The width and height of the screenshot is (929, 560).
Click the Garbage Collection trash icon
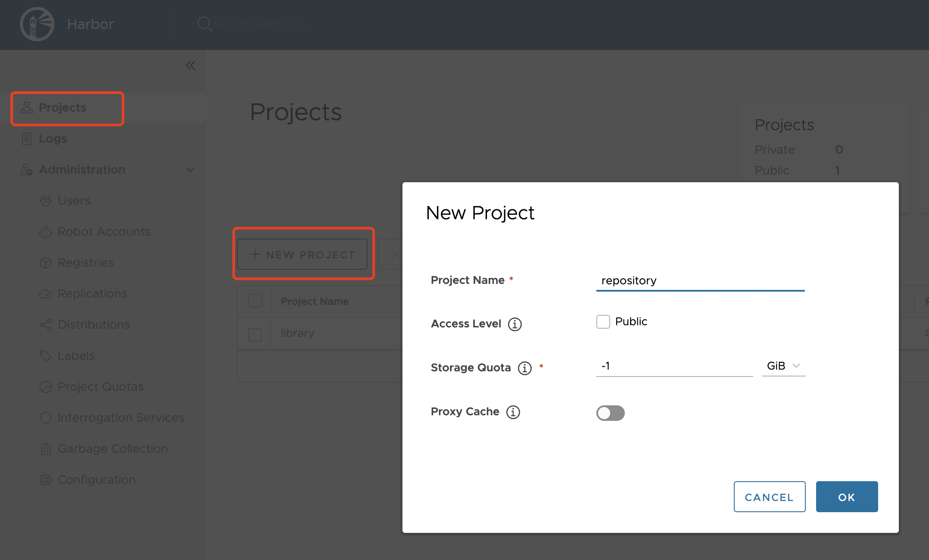[46, 449]
